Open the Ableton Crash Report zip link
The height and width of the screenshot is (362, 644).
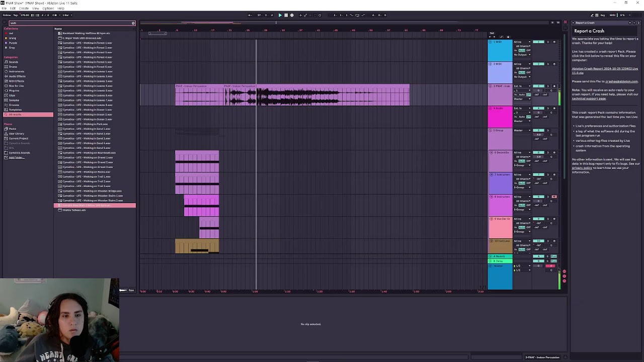click(605, 70)
